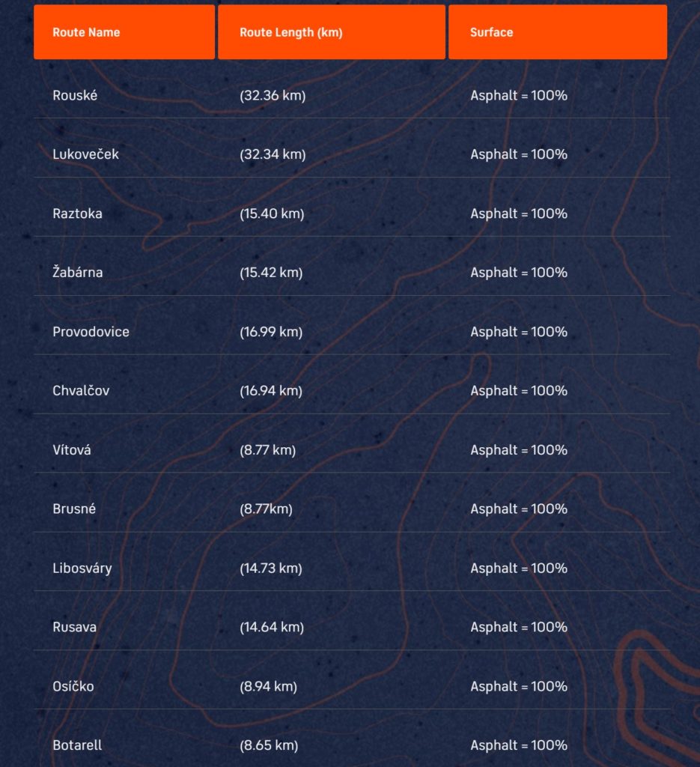This screenshot has width=700, height=767.
Task: Click the 16.99 km length value
Action: coord(271,332)
